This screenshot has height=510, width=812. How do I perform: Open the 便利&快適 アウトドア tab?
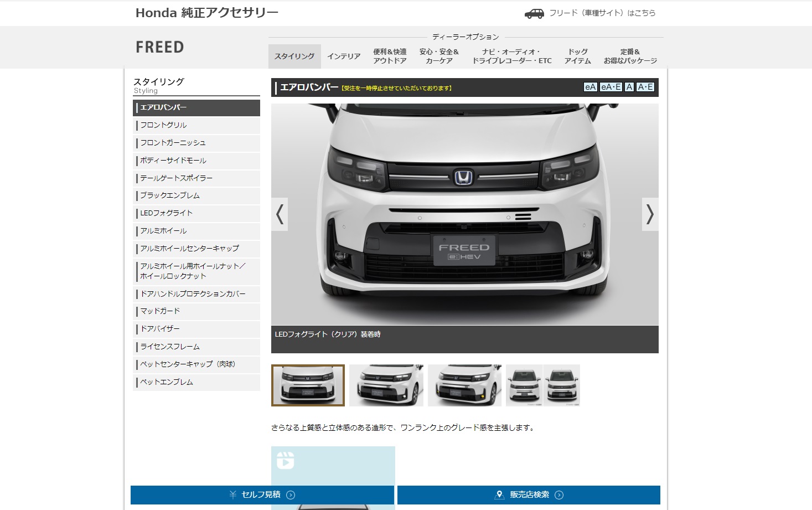[x=390, y=56]
